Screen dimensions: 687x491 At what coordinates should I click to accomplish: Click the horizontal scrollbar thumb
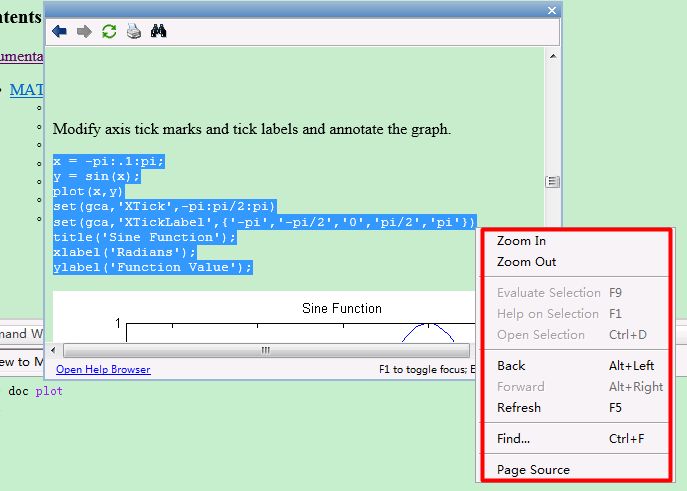(266, 350)
